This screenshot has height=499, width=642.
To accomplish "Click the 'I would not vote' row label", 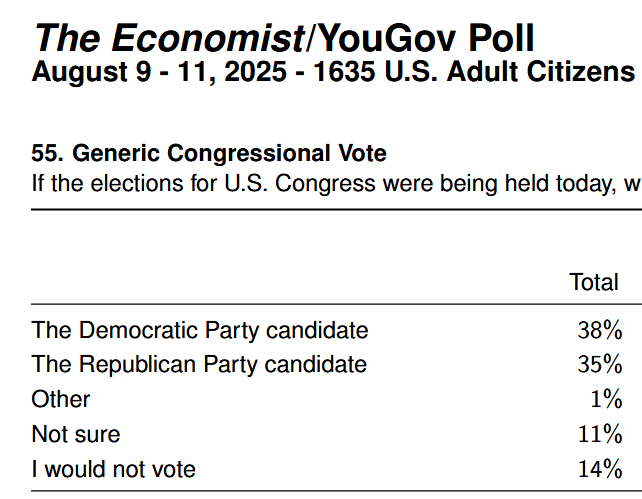I will (x=114, y=469).
